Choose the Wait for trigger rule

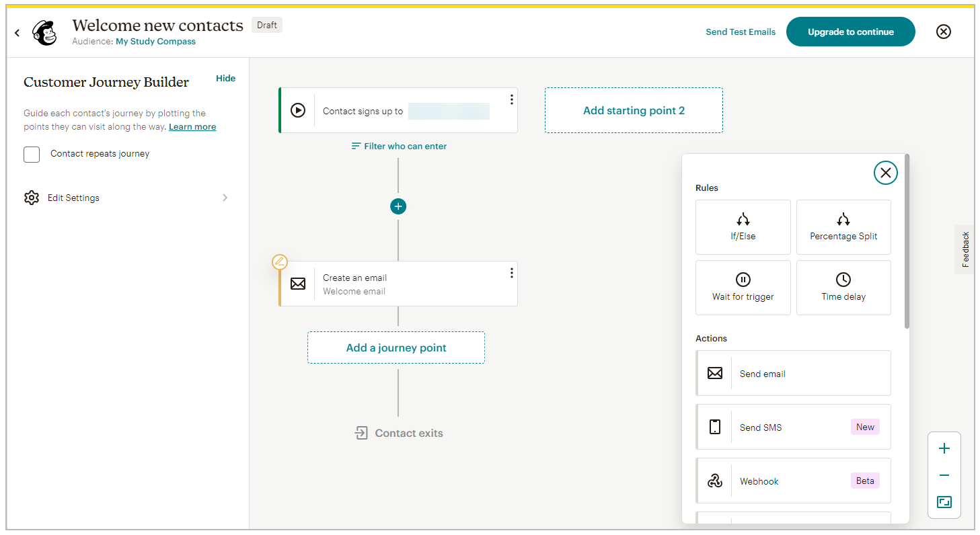pyautogui.click(x=743, y=288)
